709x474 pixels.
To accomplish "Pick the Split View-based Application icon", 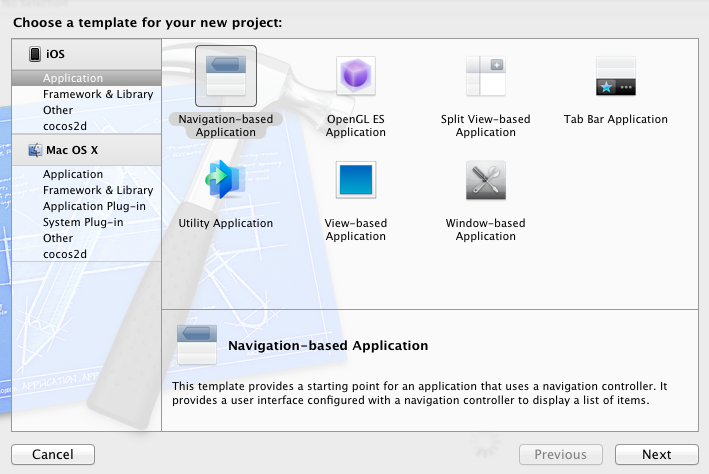I will coord(486,76).
